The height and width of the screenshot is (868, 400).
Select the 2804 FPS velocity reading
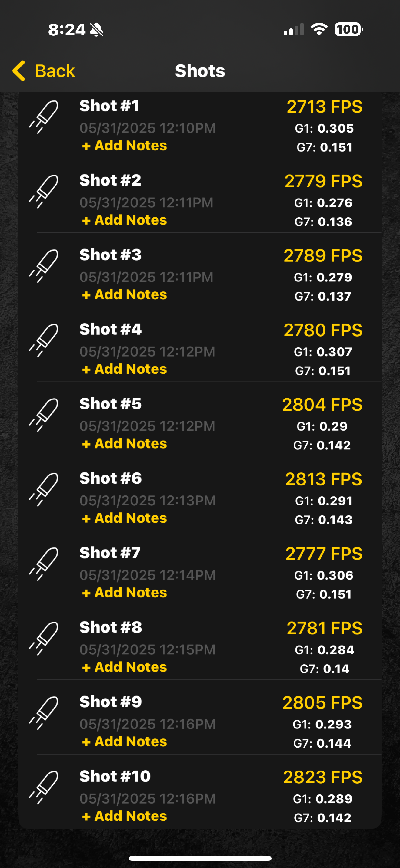322,404
